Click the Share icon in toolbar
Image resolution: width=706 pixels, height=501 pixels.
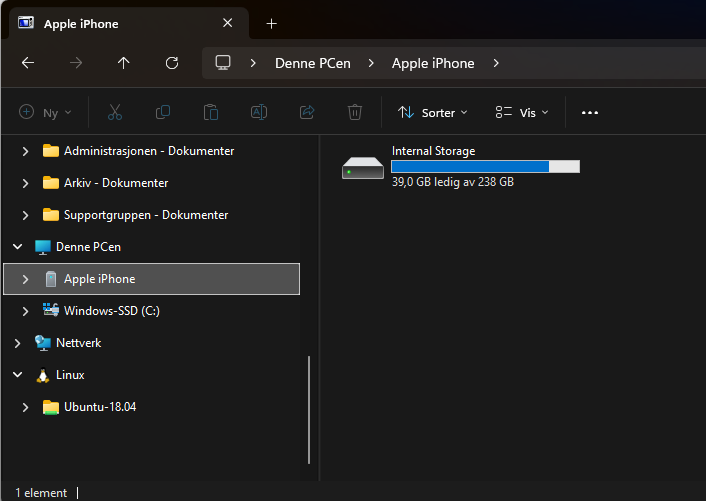[307, 112]
